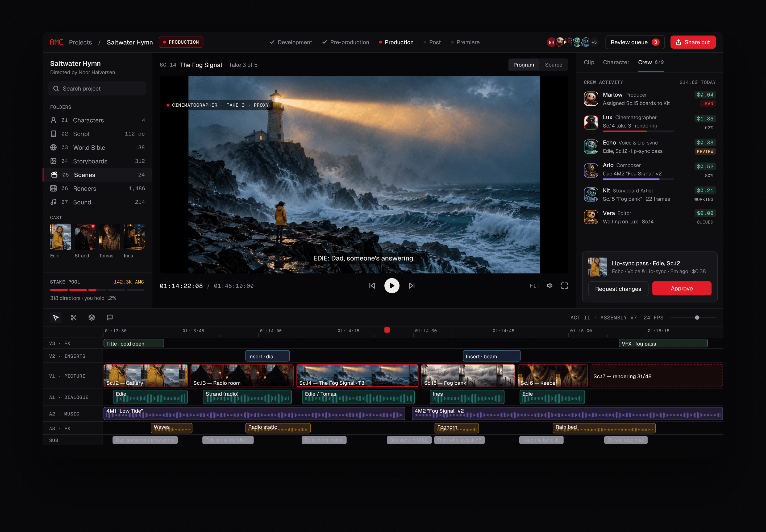766x532 pixels.
Task: Click Request changes
Action: tap(618, 289)
